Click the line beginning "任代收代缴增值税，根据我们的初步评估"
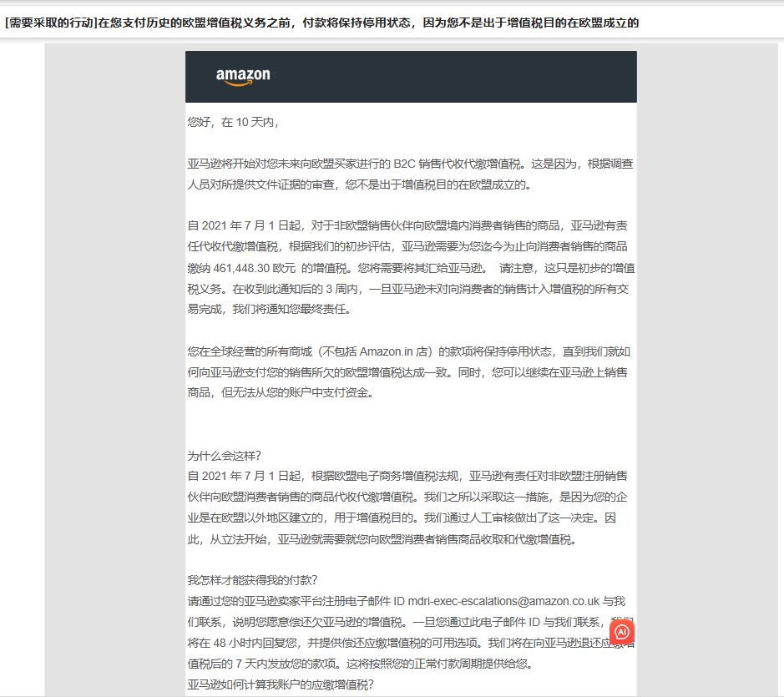Viewport: 784px width, 697px height. tap(407, 246)
